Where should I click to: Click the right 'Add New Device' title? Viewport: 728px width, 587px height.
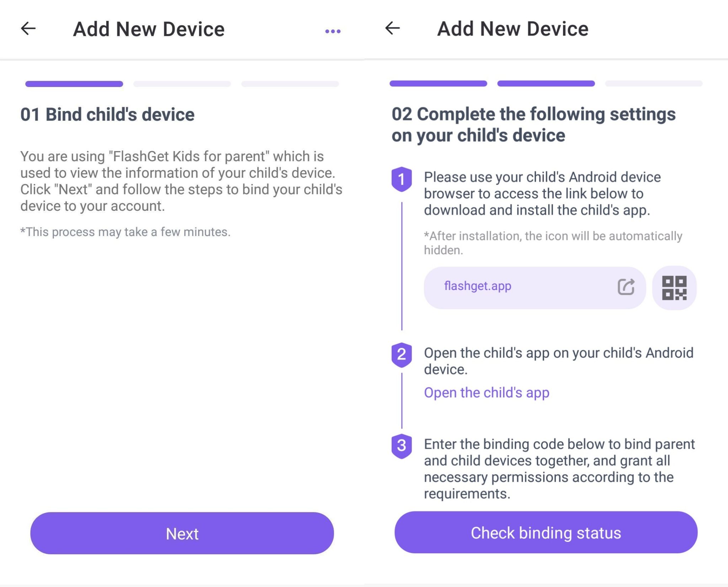[x=513, y=29]
